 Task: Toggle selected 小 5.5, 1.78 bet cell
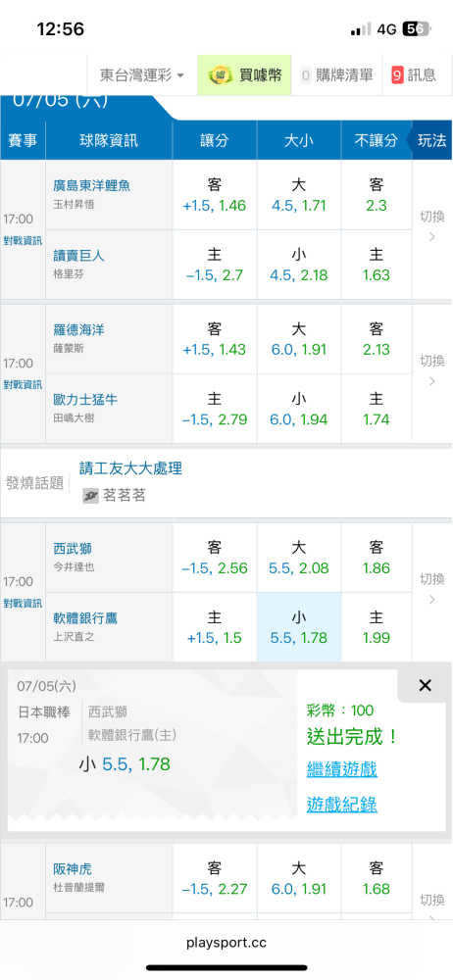pyautogui.click(x=299, y=627)
